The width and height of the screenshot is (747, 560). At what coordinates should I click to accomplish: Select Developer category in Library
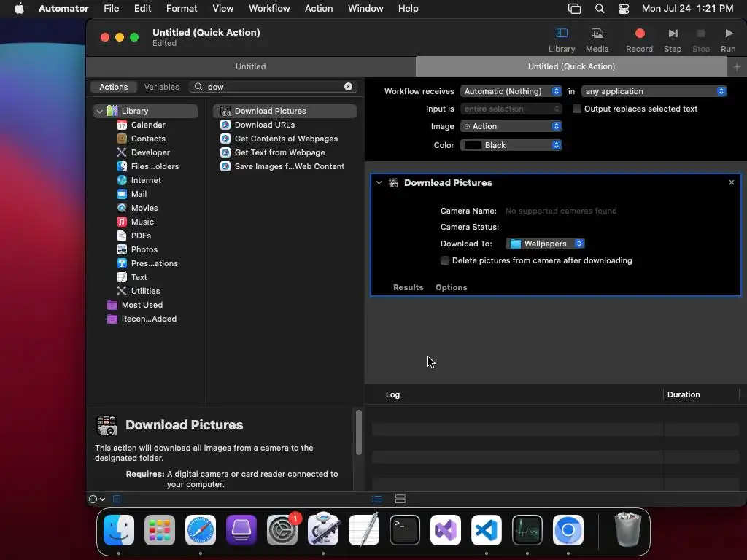pyautogui.click(x=150, y=152)
